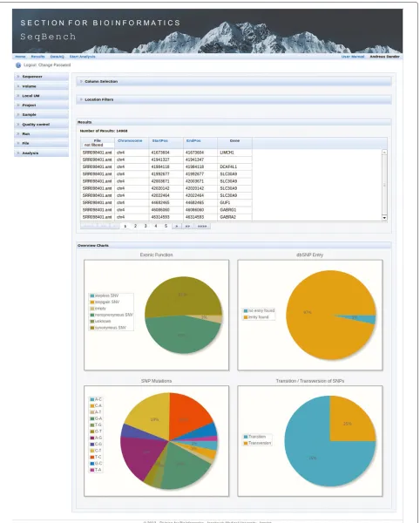This screenshot has height=523, width=420.
Task: Click the A-C legend swatch
Action: point(92,399)
